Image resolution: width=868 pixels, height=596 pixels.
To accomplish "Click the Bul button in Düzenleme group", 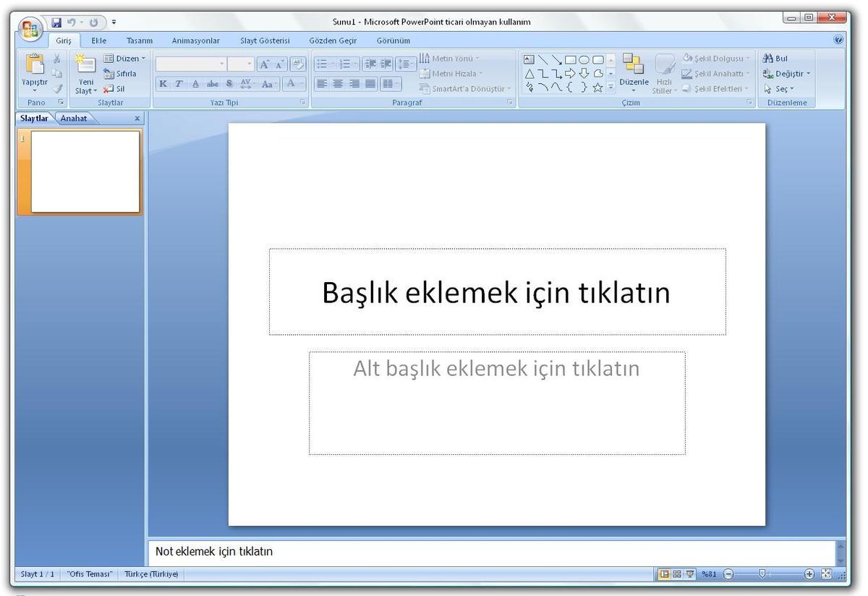I will (777, 57).
